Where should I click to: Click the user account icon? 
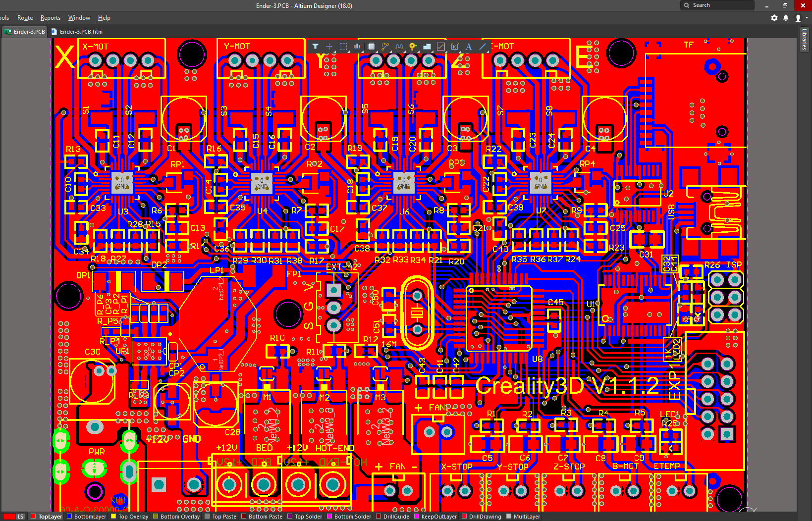coord(798,18)
